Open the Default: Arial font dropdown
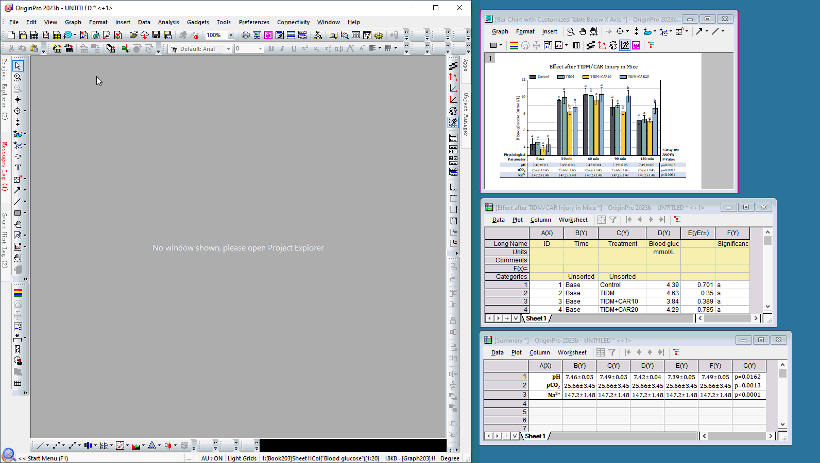 click(229, 48)
